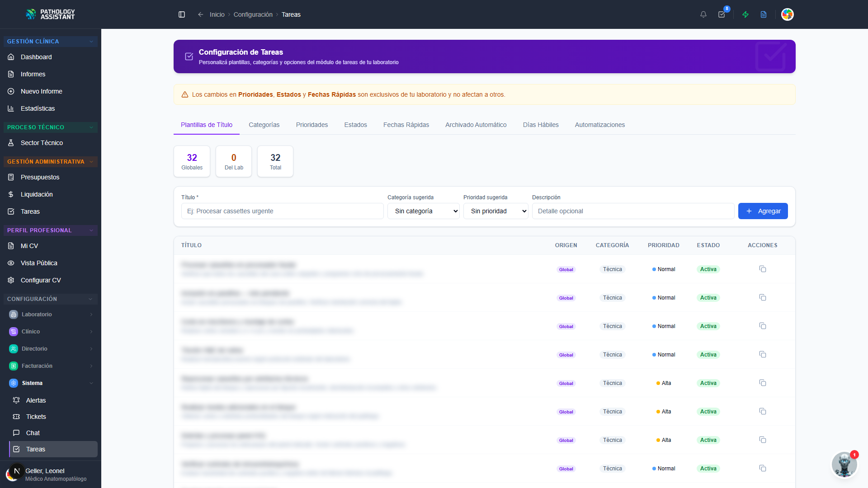Open Dashboard from sidebar
This screenshot has height=488, width=868.
[x=51, y=57]
